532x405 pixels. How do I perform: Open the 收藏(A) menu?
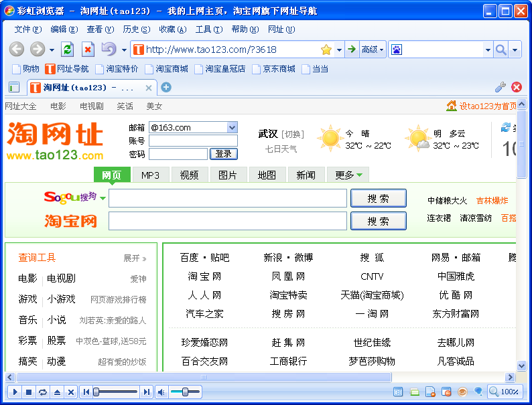[x=173, y=29]
